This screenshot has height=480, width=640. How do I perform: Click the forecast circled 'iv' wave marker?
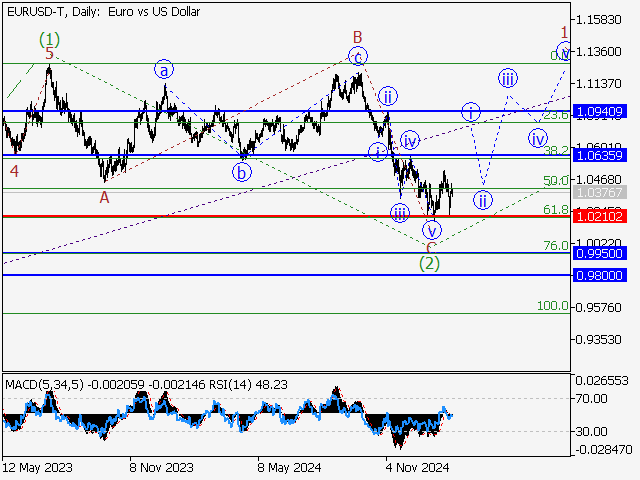point(538,138)
